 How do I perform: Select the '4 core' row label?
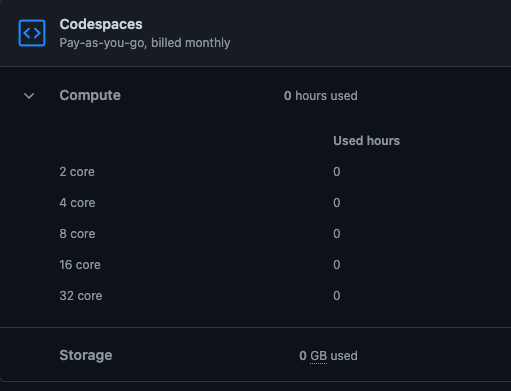[77, 203]
